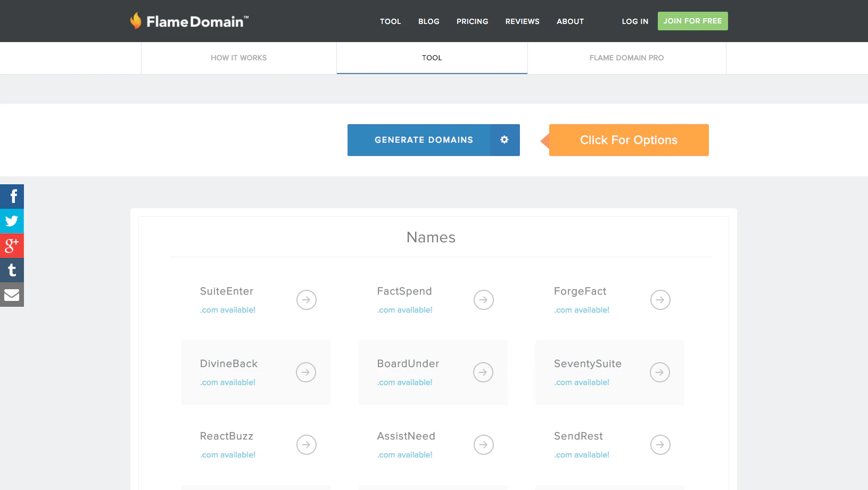Switch to FLAME DOMAIN PRO tab

point(627,58)
